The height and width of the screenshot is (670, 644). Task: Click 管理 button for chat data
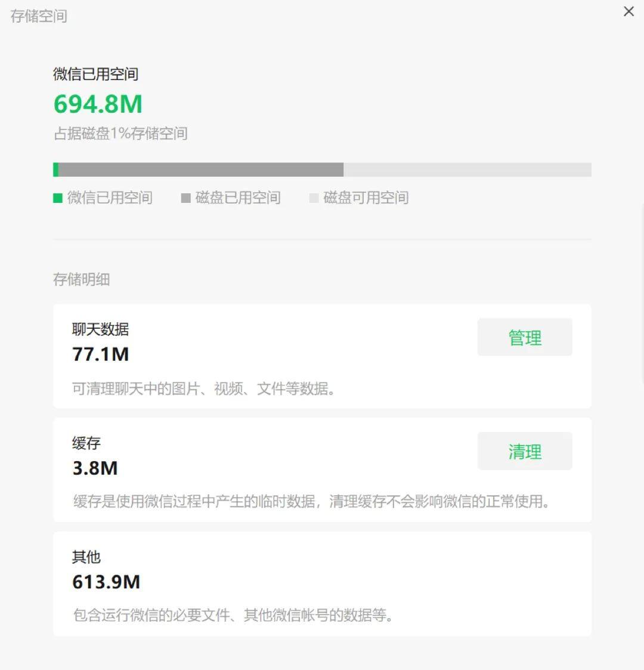click(525, 338)
